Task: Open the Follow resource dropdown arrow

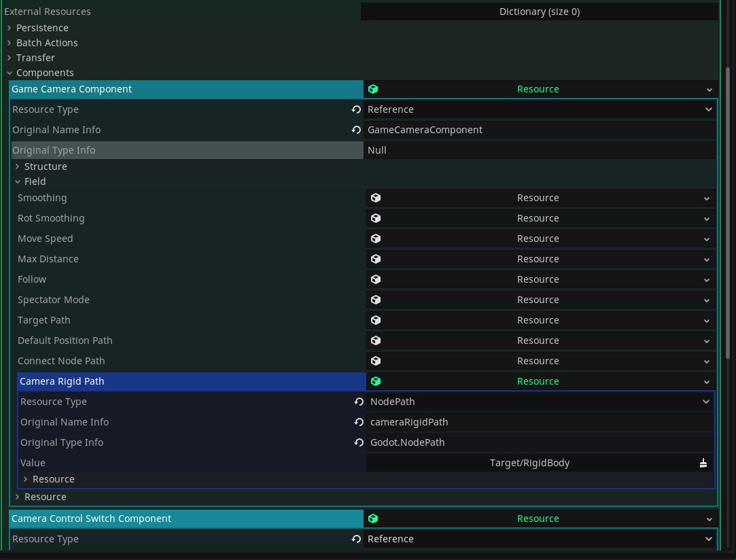Action: 706,280
